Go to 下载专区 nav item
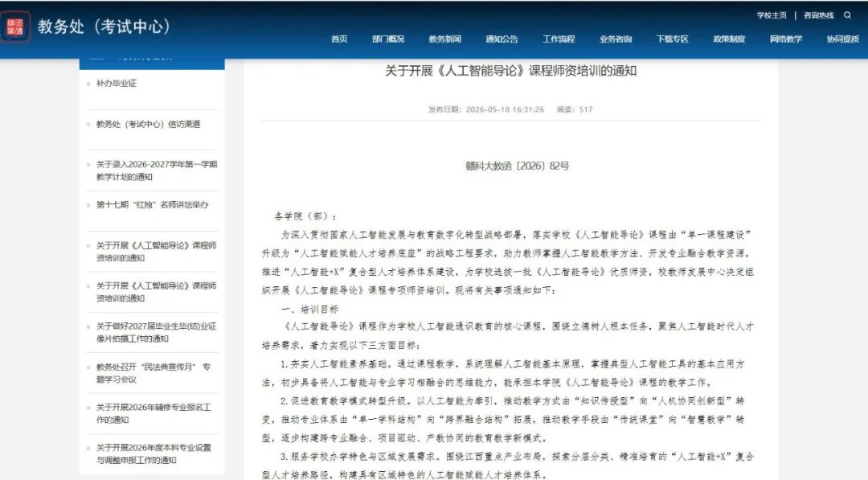868x480 pixels. click(672, 39)
